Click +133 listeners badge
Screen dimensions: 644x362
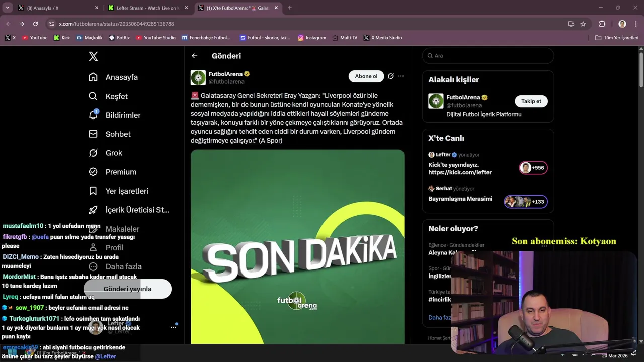pos(526,202)
